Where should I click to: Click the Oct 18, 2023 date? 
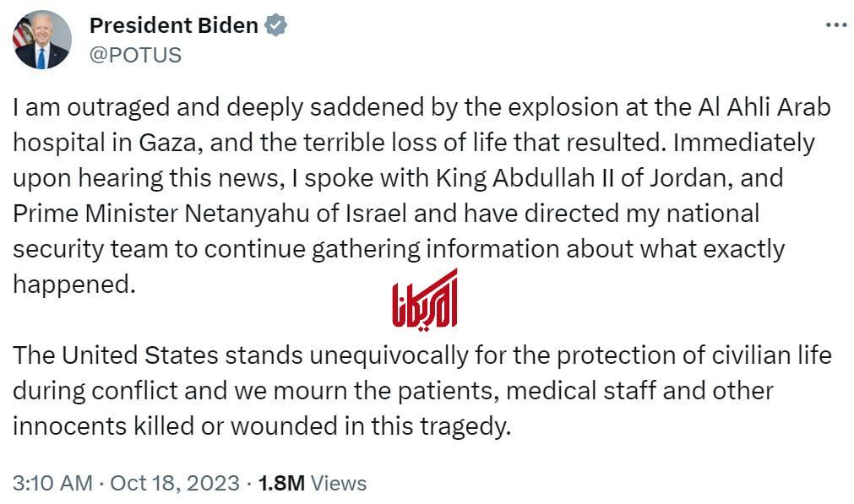pyautogui.click(x=175, y=483)
